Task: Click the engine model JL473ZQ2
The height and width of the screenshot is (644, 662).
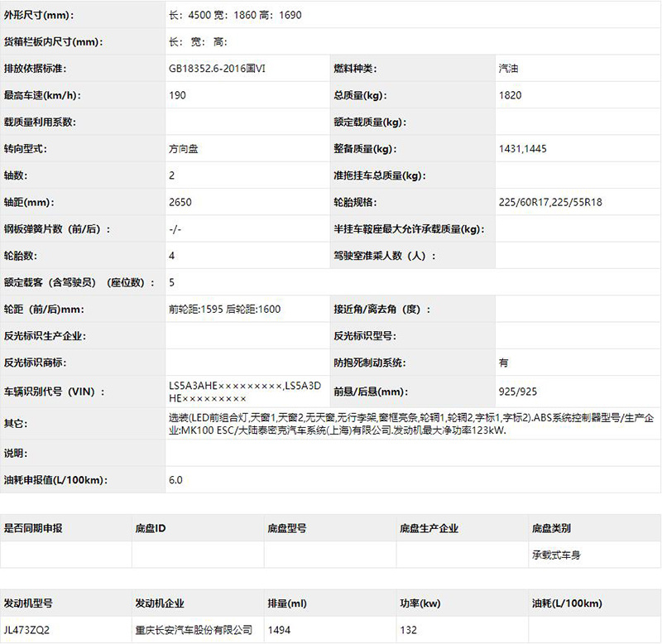Action: (x=26, y=630)
